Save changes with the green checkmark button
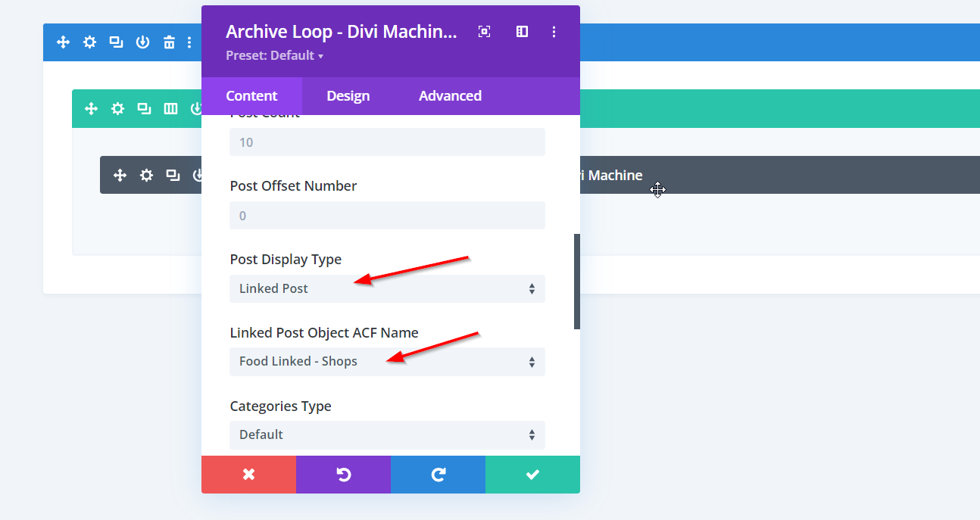980x520 pixels. point(532,475)
